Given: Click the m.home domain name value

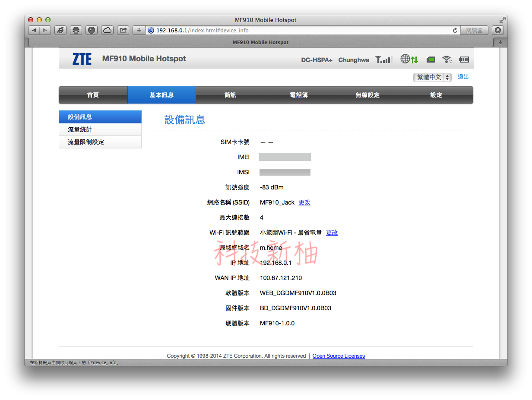Looking at the screenshot, I should (x=271, y=248).
